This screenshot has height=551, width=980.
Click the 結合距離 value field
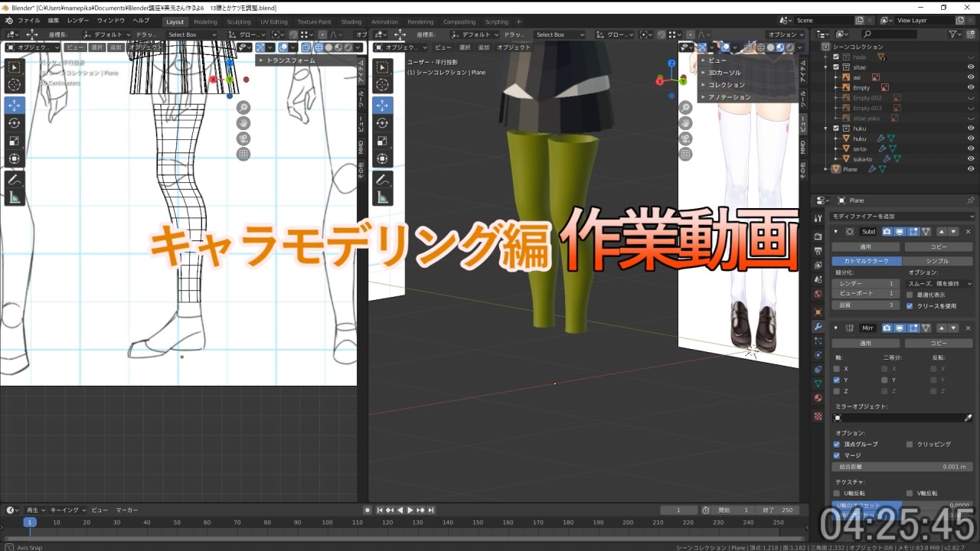(902, 466)
